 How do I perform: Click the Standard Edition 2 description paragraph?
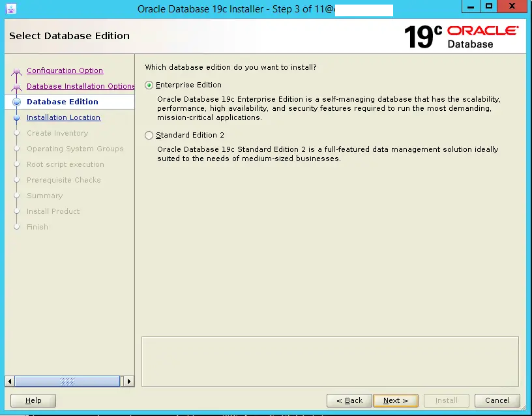[328, 154]
